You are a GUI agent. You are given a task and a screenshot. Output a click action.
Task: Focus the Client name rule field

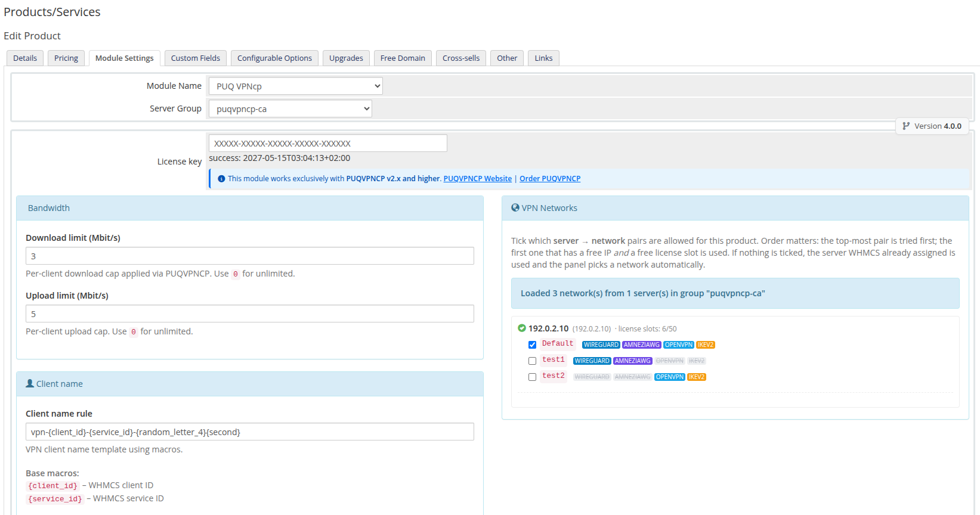[x=250, y=432]
